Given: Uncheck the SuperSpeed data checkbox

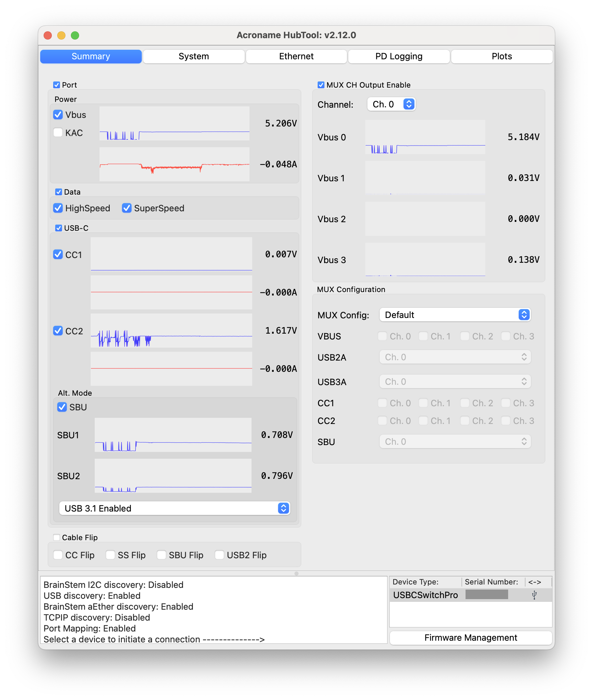Looking at the screenshot, I should click(127, 208).
